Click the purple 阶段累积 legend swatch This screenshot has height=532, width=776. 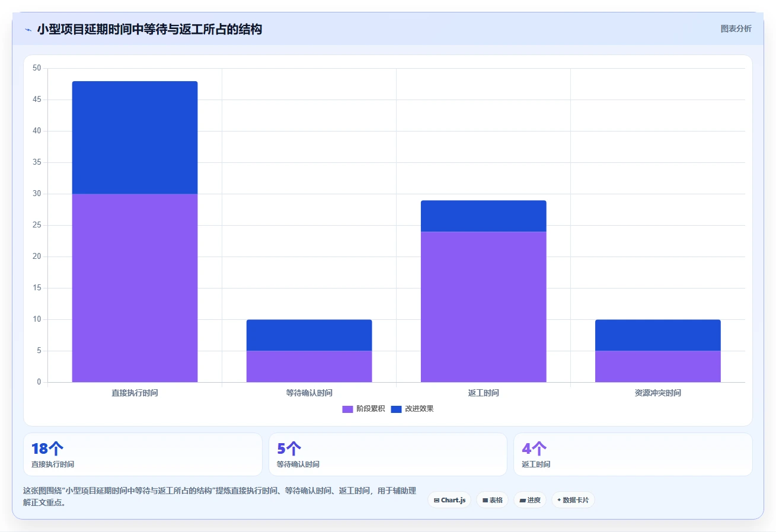(347, 409)
